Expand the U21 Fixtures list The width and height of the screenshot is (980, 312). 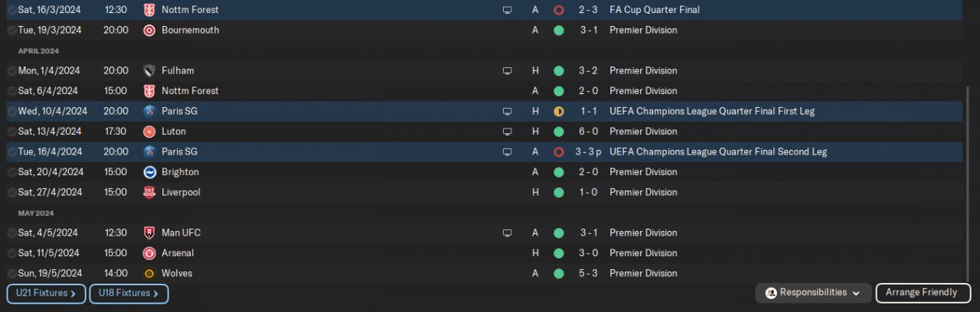click(46, 293)
